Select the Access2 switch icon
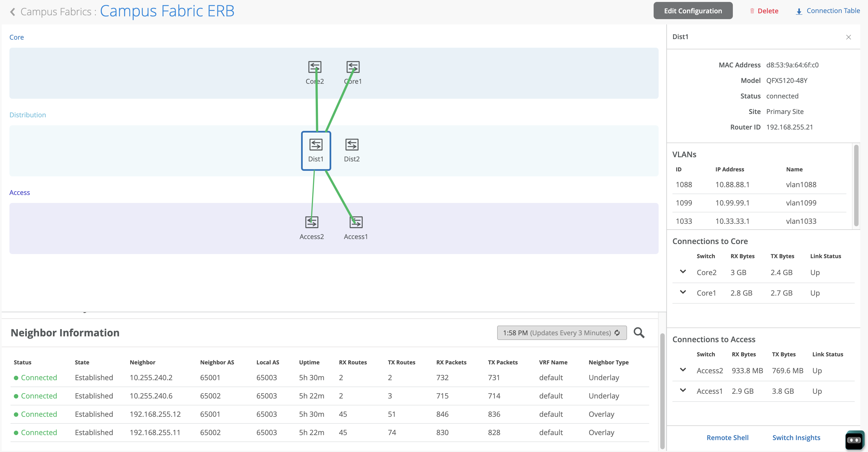 pyautogui.click(x=312, y=222)
